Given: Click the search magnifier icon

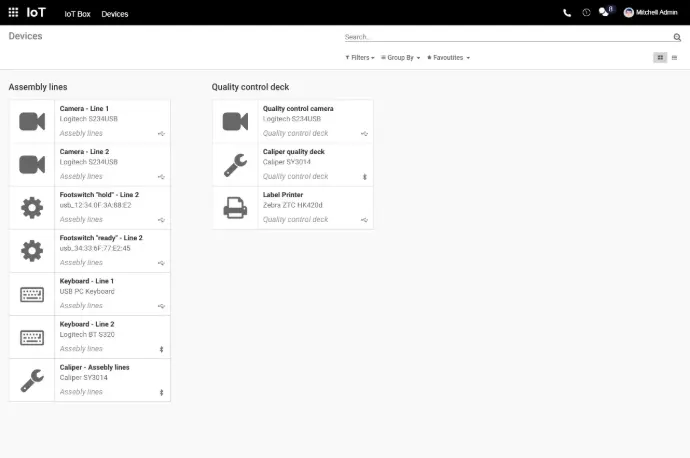Looking at the screenshot, I should 677,37.
